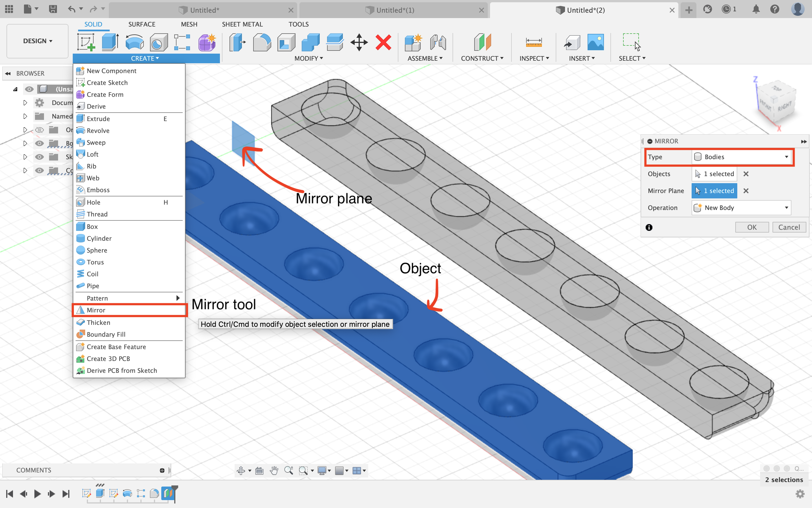This screenshot has height=508, width=812.
Task: Click the Save disk icon
Action: click(x=53, y=9)
